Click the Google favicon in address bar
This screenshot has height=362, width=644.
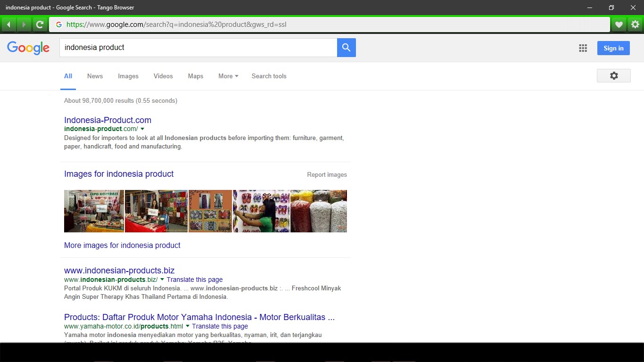59,25
